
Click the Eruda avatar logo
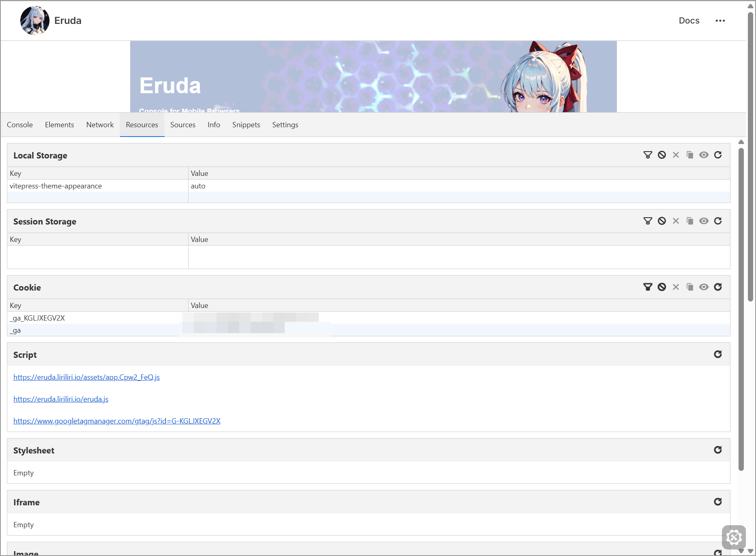click(x=35, y=21)
